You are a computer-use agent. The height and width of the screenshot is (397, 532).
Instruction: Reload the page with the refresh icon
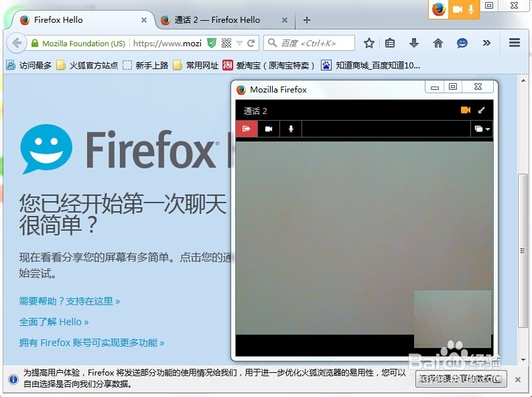[x=251, y=43]
